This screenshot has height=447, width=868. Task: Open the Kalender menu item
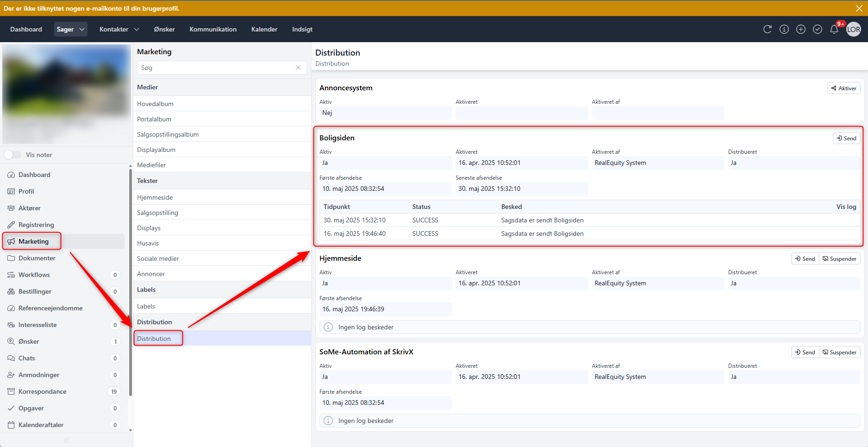point(264,29)
